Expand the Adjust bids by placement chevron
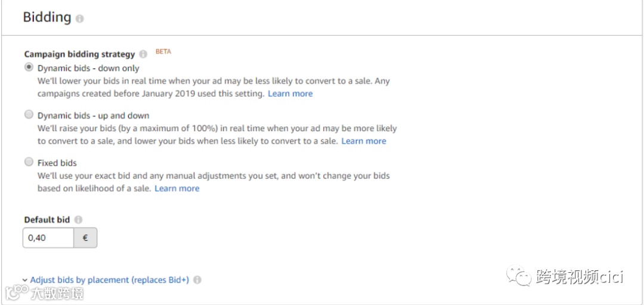The image size is (644, 305). pos(24,280)
